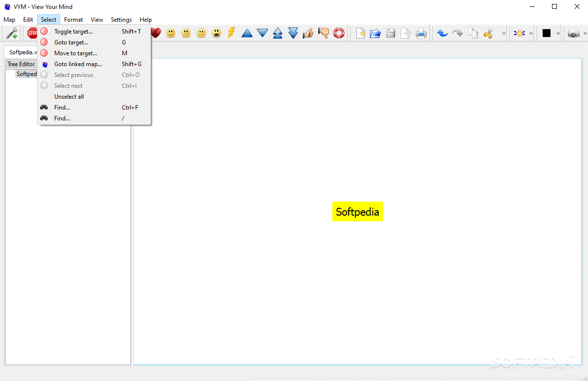Click the wrench with green plus icon

click(x=12, y=33)
